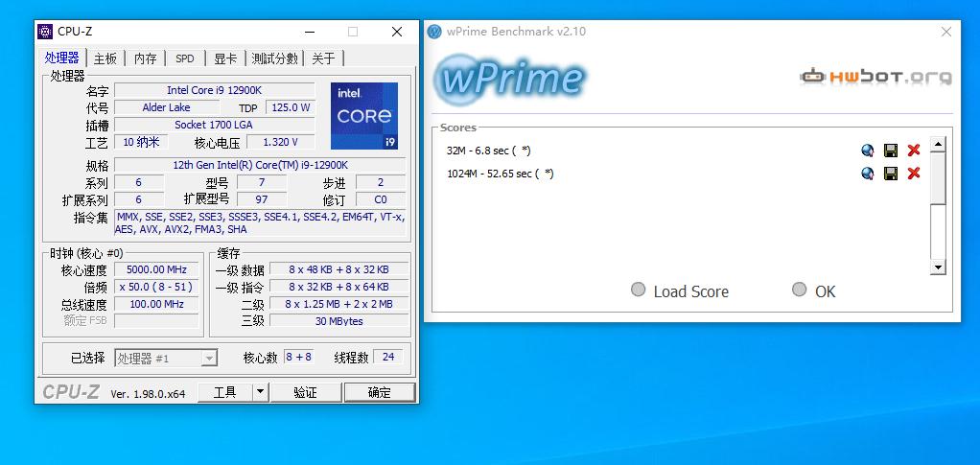Viewport: 980px width, 465px height.
Task: Expand the 工具 dropdown arrow in CPU-Z
Action: click(261, 392)
